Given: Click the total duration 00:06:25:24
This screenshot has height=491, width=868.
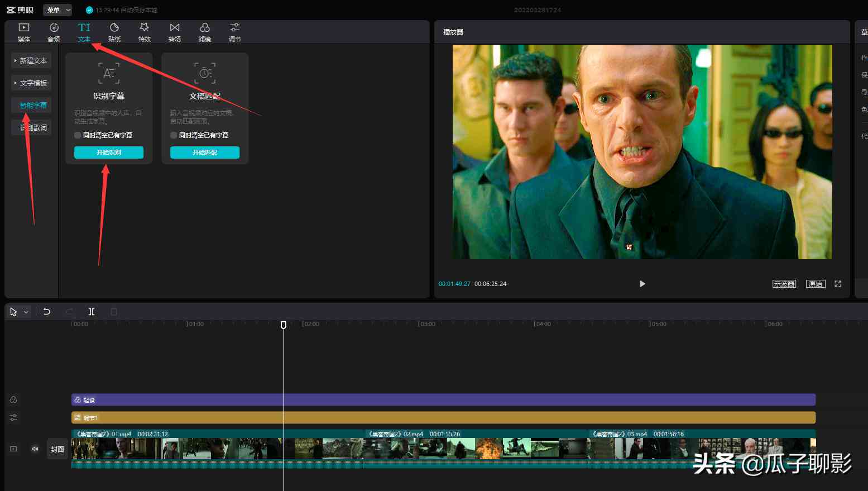Looking at the screenshot, I should coord(491,284).
